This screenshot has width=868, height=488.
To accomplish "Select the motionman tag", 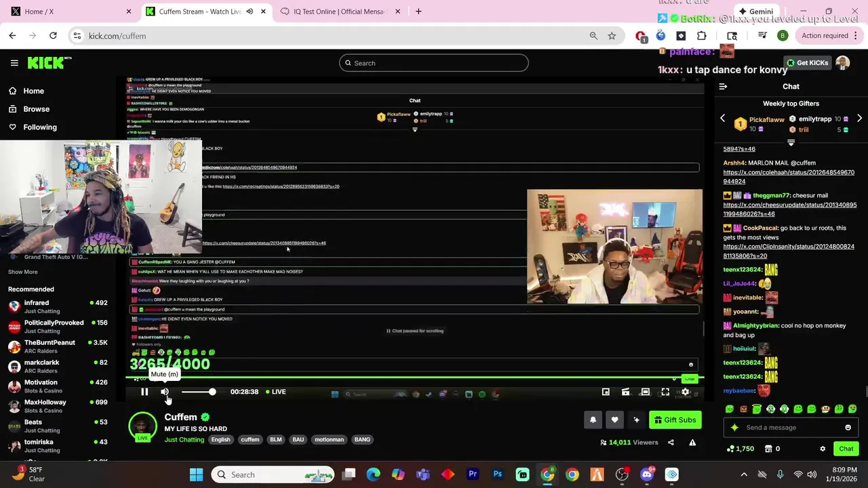I will coord(329,440).
